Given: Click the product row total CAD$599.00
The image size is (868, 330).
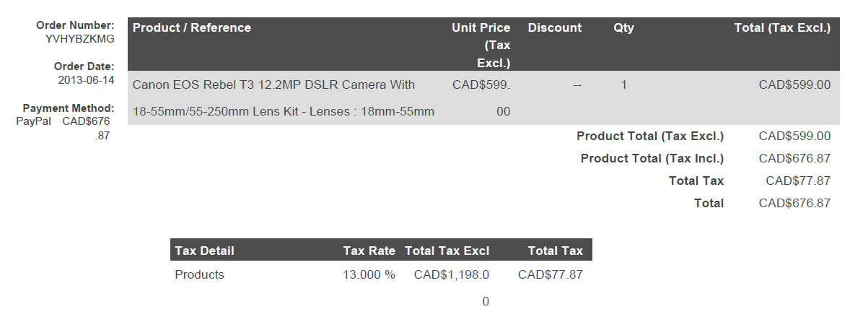Looking at the screenshot, I should pos(794,85).
